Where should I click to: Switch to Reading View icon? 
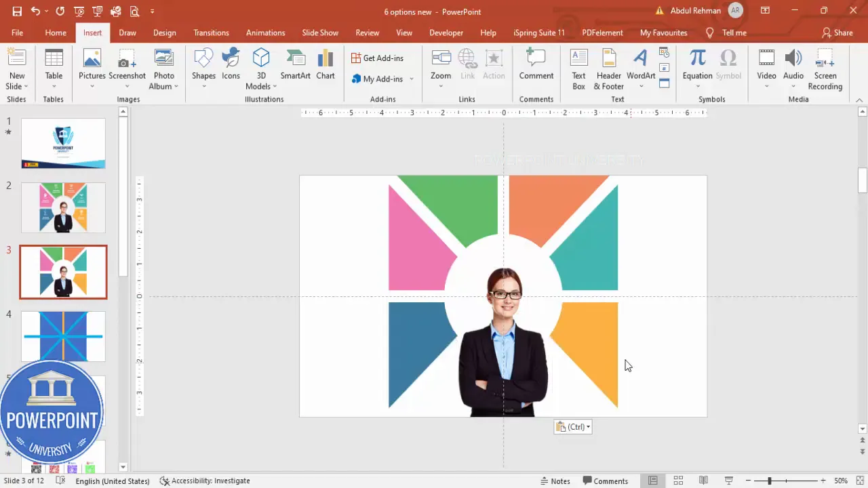(x=703, y=481)
